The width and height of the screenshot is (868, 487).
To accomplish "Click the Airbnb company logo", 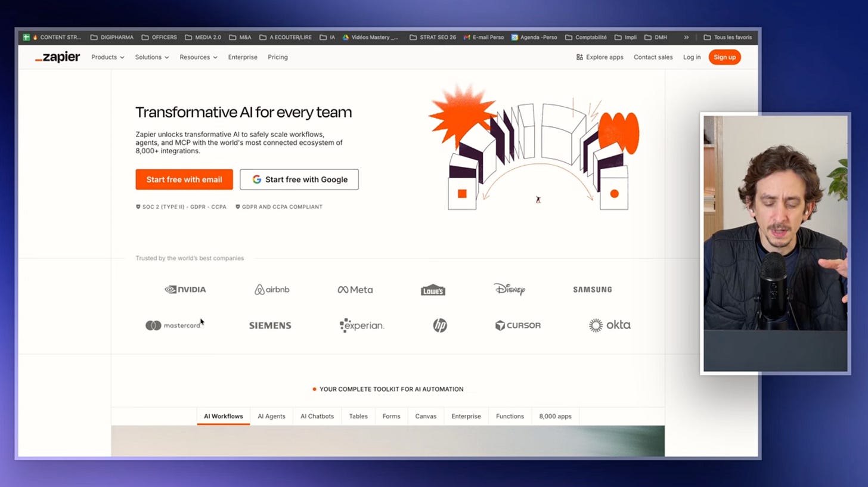I will click(x=272, y=290).
